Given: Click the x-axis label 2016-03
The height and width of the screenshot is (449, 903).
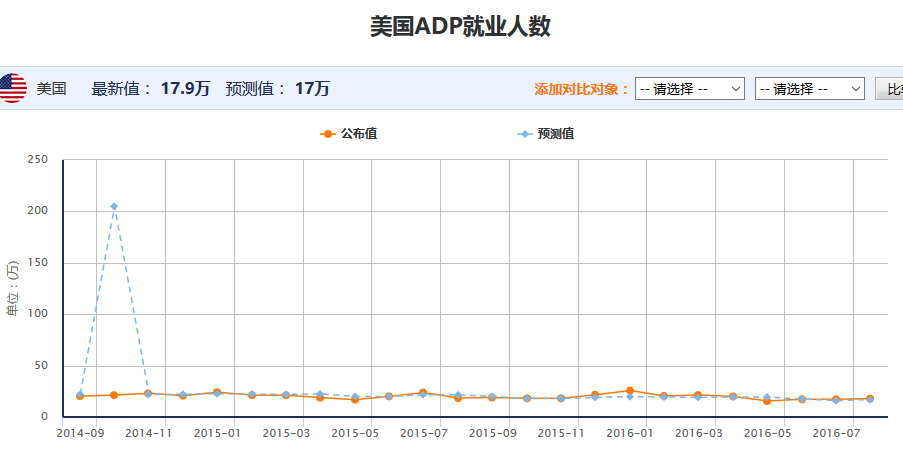Looking at the screenshot, I should (699, 433).
